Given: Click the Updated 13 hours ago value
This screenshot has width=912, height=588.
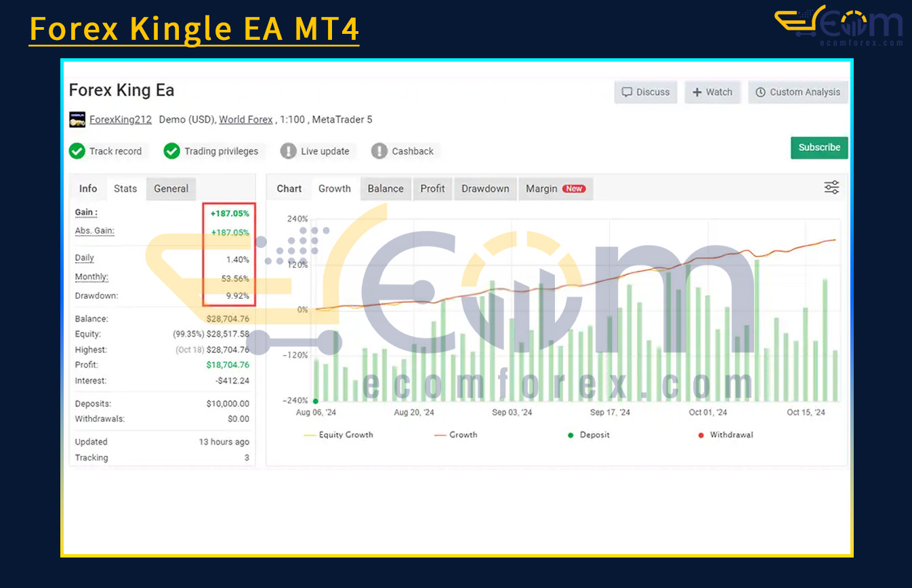Looking at the screenshot, I should tap(224, 442).
